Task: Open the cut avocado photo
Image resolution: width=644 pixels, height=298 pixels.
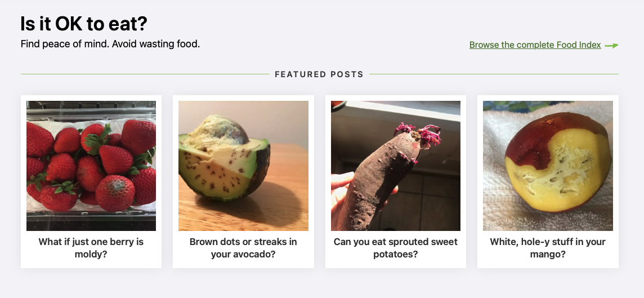Action: 243,166
